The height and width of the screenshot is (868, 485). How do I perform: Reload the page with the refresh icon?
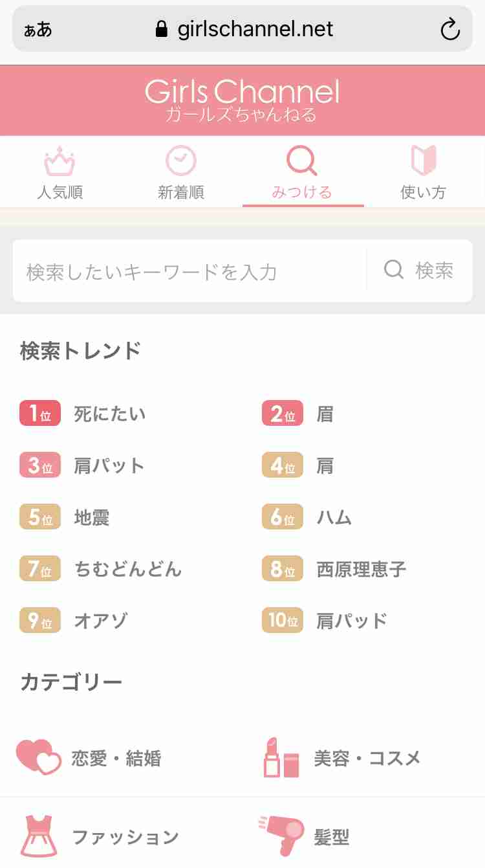[449, 28]
